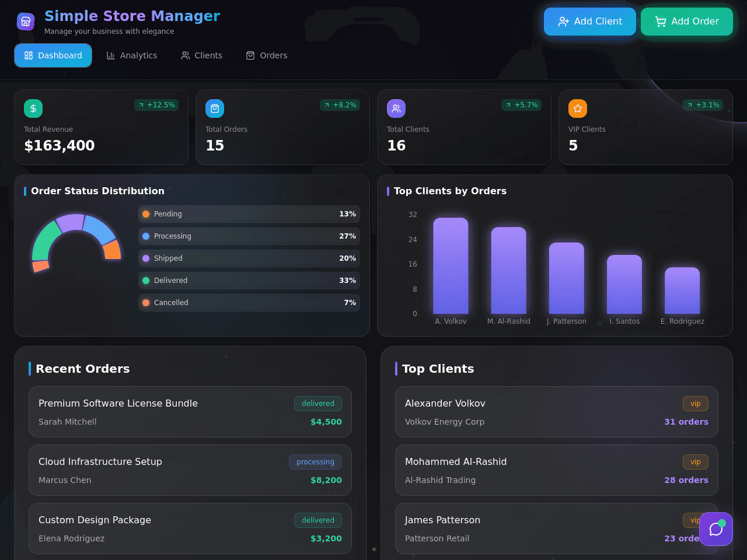
Task: Click the blue Processing color dot
Action: pos(146,236)
